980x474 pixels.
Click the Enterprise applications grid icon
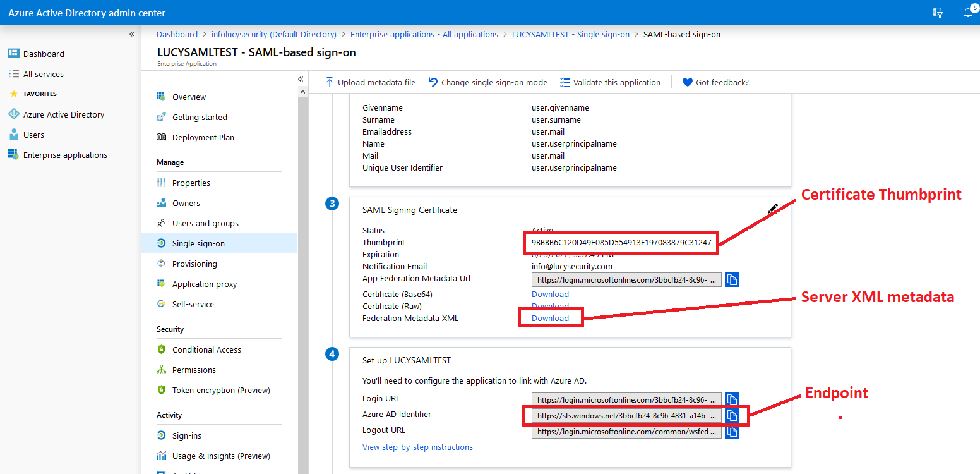tap(13, 154)
